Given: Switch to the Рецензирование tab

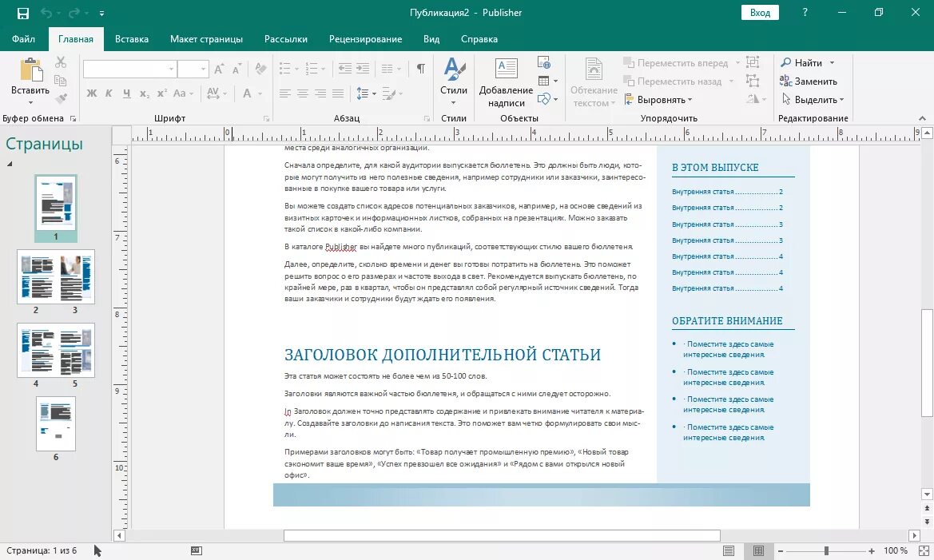Looking at the screenshot, I should click(365, 38).
